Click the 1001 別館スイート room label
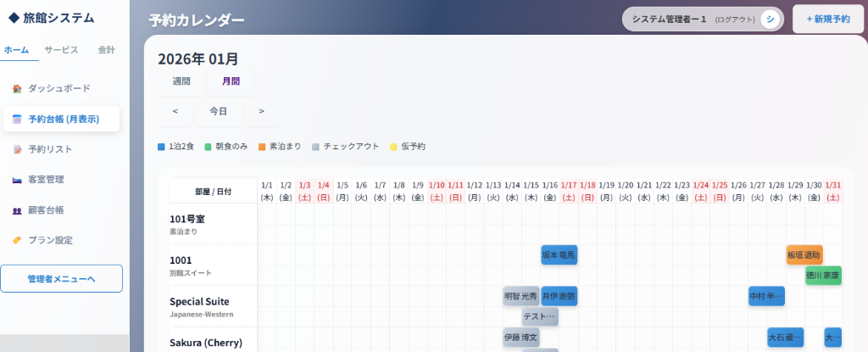 pos(213,265)
